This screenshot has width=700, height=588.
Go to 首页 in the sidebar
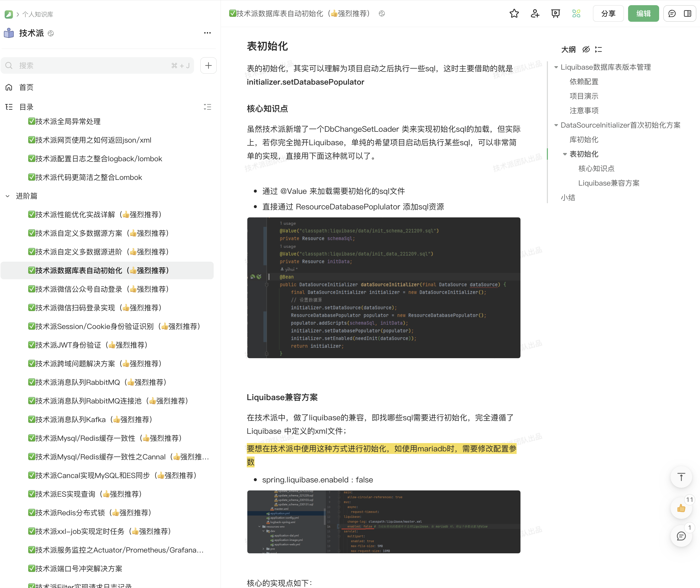26,87
